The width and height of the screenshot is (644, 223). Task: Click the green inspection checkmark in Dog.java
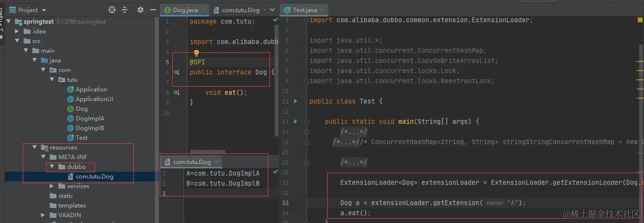(x=275, y=20)
